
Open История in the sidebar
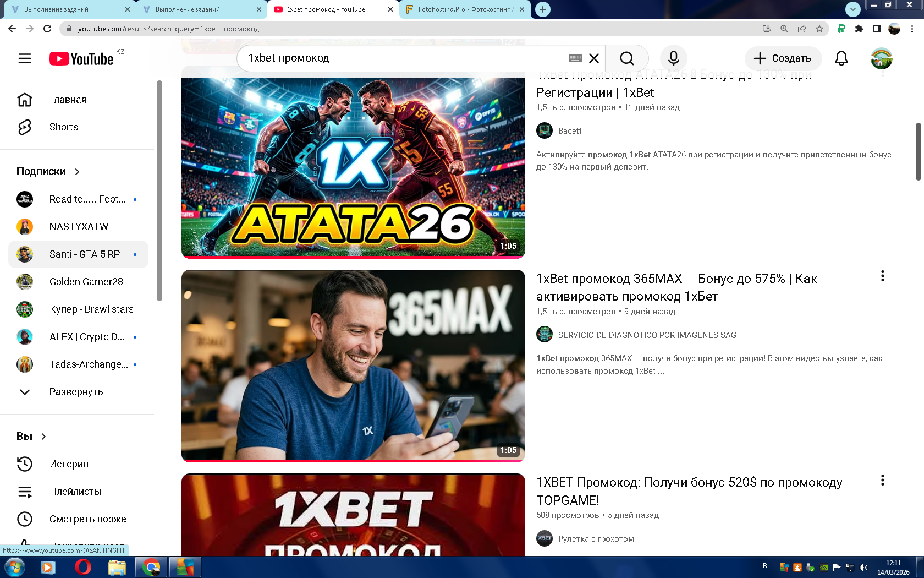[x=78, y=464]
